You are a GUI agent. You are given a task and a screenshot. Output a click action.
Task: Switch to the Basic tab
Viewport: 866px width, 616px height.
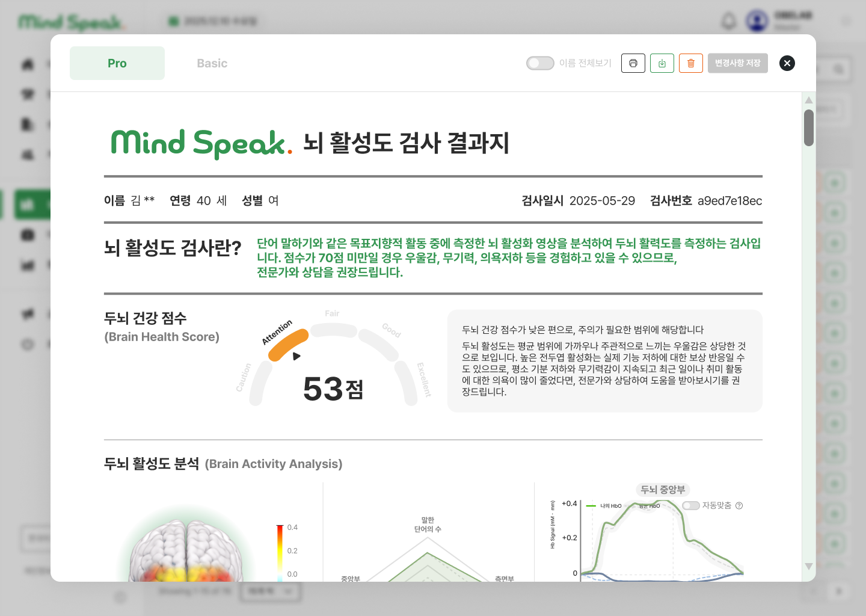tap(212, 63)
